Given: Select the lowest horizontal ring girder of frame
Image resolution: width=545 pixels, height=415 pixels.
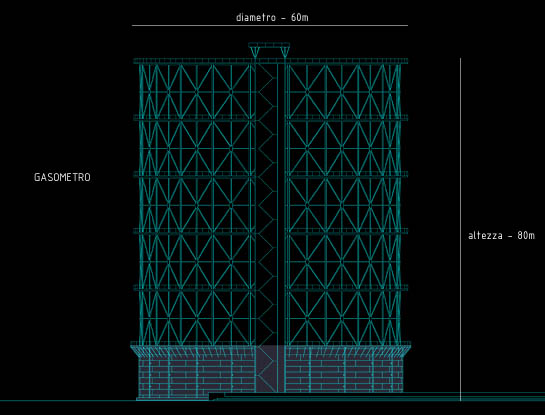Looking at the screenshot, I should click(270, 288).
